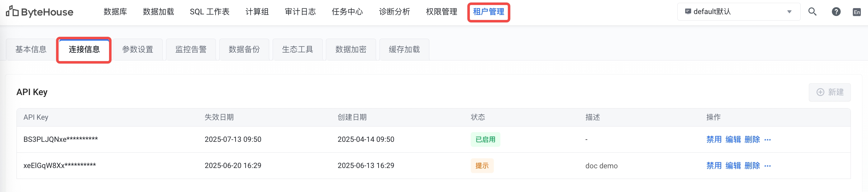Switch to the 基本信息 tab
The width and height of the screenshot is (868, 192).
(x=31, y=50)
